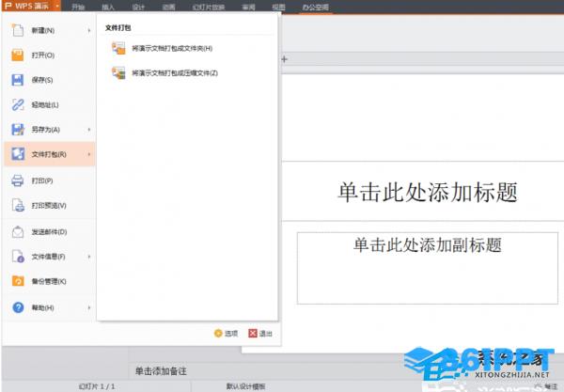Viewport: 564px width, 392px height.
Task: Click the title placeholder 单击此处添加标题
Action: [427, 192]
